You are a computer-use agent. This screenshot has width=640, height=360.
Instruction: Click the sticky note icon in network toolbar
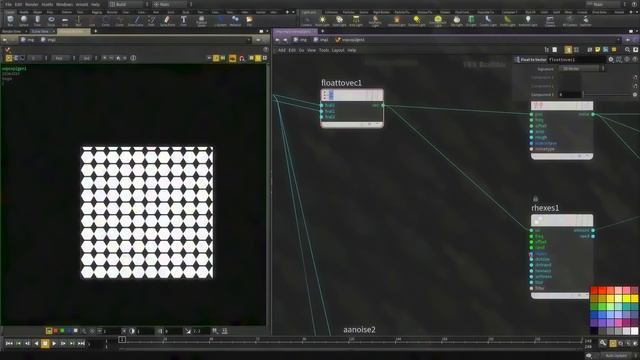(598, 50)
